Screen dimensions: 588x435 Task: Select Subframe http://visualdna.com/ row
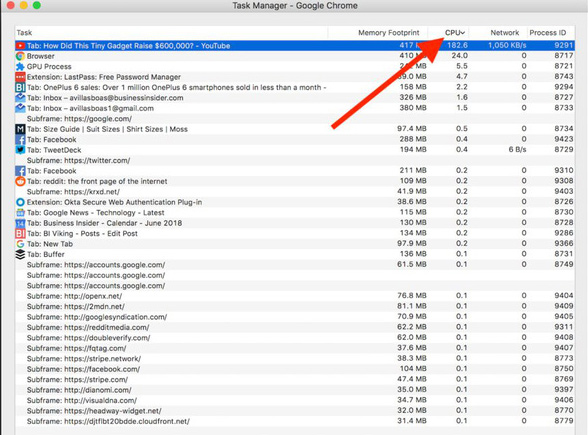point(295,400)
